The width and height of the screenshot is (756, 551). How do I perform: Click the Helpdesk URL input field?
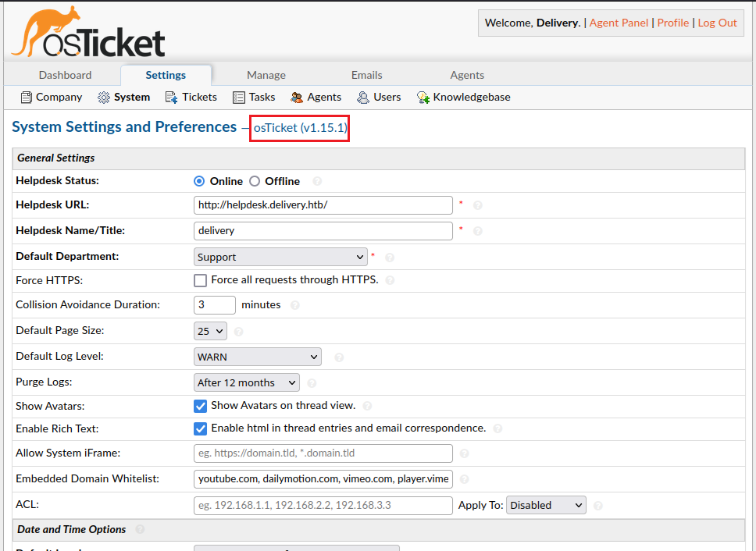coord(323,205)
